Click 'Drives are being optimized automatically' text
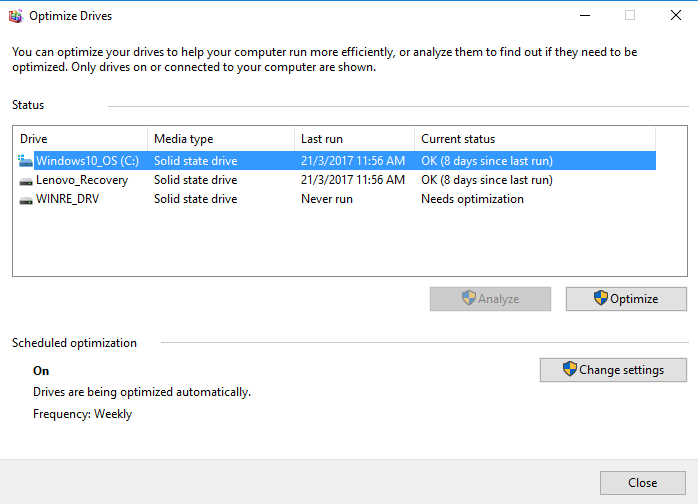 (142, 392)
